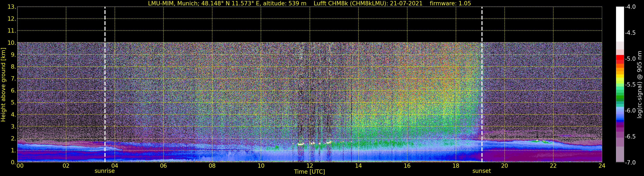Screen dimensions: 644x176
Task: Click the 'firmware: 1.05' text
Action: point(450,3)
